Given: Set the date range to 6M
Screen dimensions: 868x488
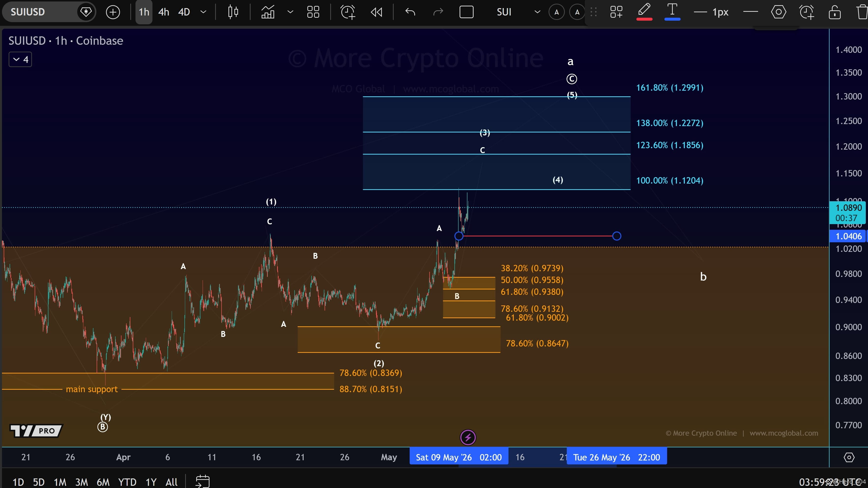Looking at the screenshot, I should click(103, 482).
